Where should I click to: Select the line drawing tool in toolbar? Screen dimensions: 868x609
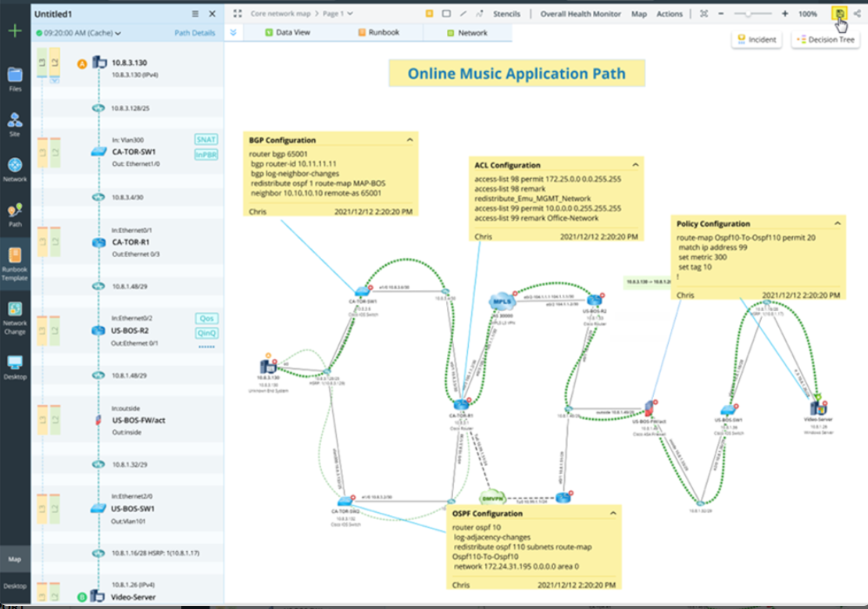click(463, 14)
